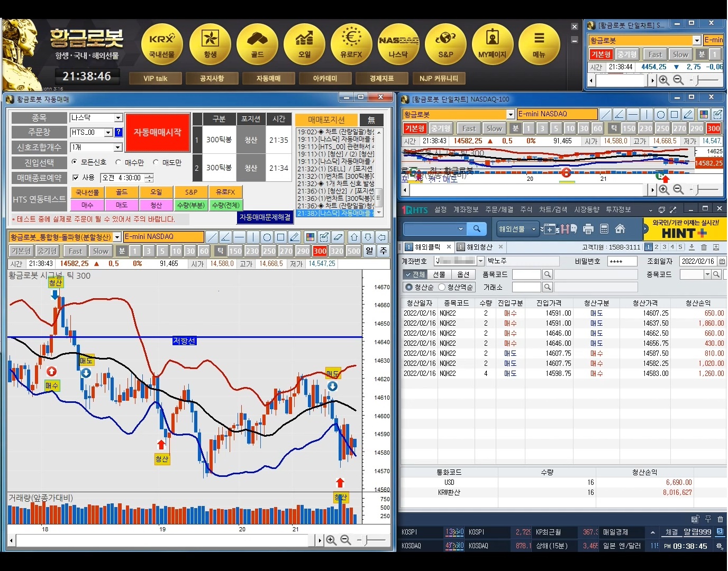Select the 모든신호 radio button

(74, 162)
